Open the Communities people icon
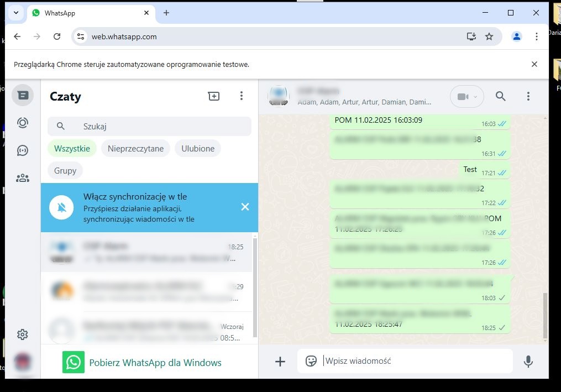Viewport: 561px width, 392px height. coord(23,178)
